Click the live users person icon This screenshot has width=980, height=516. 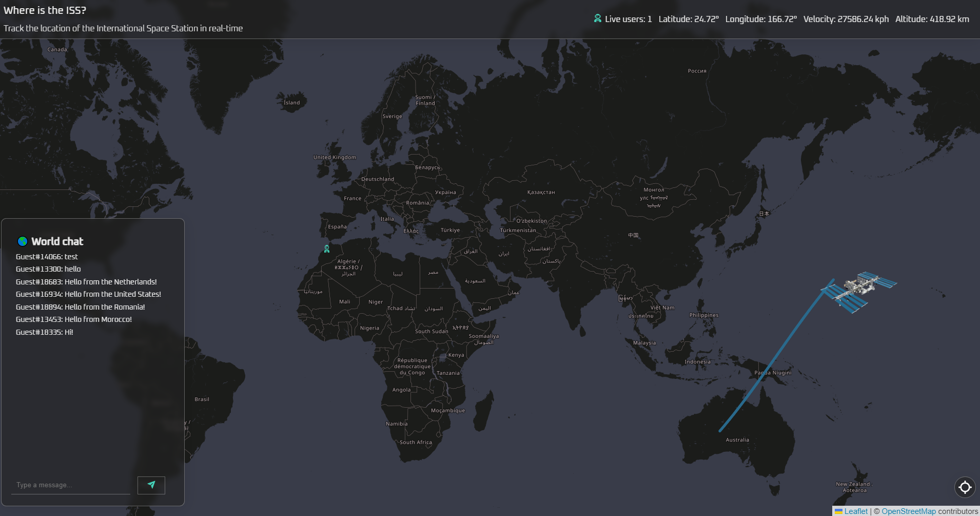[597, 18]
